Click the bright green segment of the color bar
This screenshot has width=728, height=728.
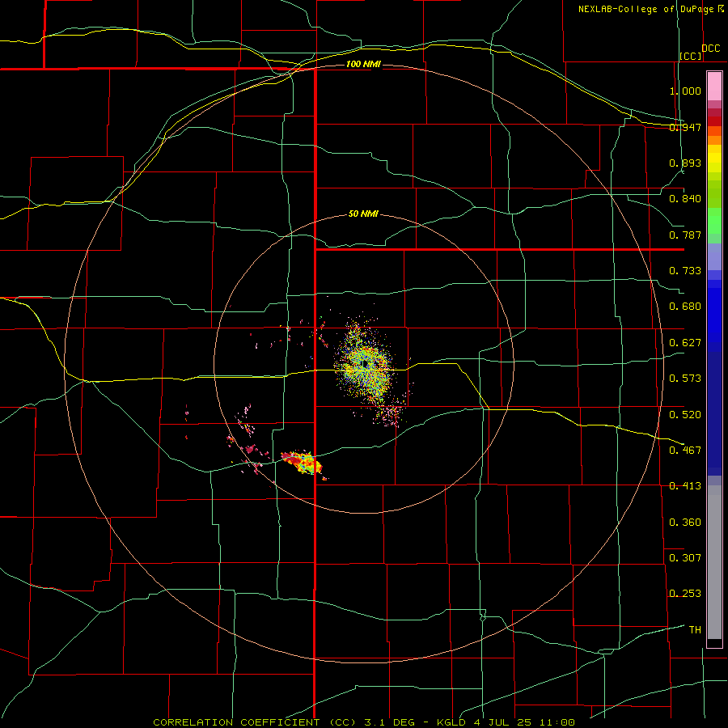pos(714,221)
